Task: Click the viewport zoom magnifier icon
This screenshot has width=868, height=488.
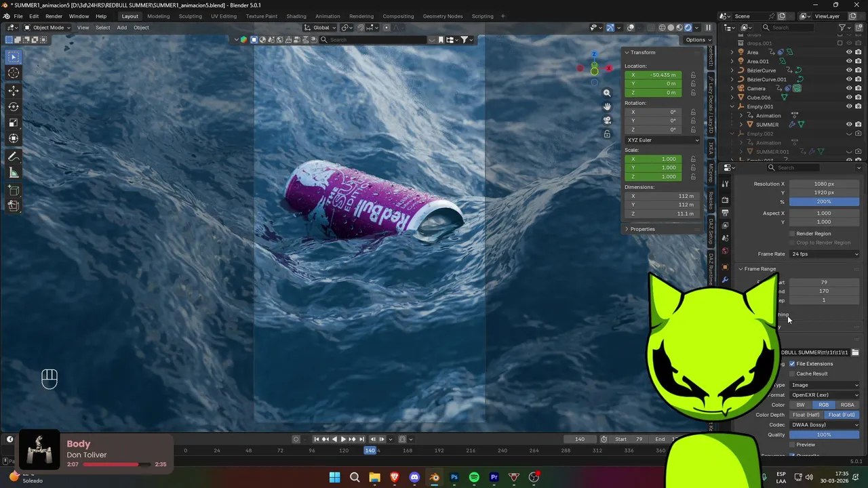Action: point(607,93)
